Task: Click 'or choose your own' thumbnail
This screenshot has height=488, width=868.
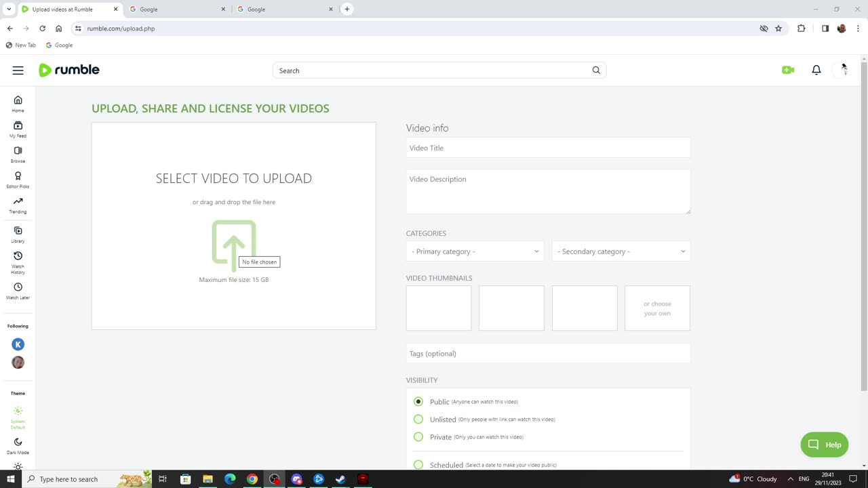Action: click(x=657, y=308)
